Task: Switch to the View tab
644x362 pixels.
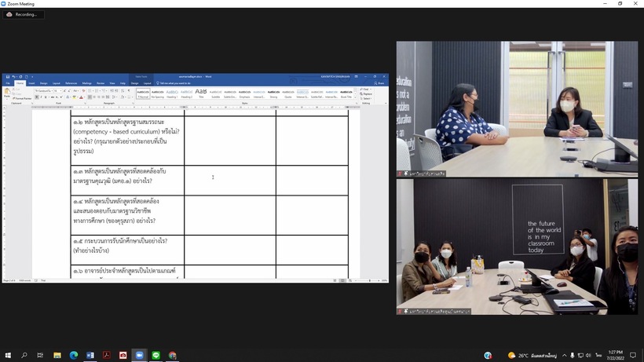Action: tap(112, 83)
